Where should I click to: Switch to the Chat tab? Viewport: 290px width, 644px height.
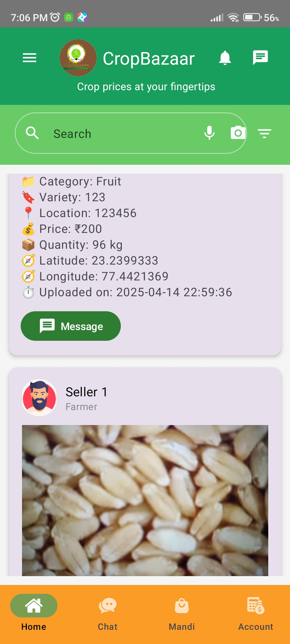click(x=108, y=613)
